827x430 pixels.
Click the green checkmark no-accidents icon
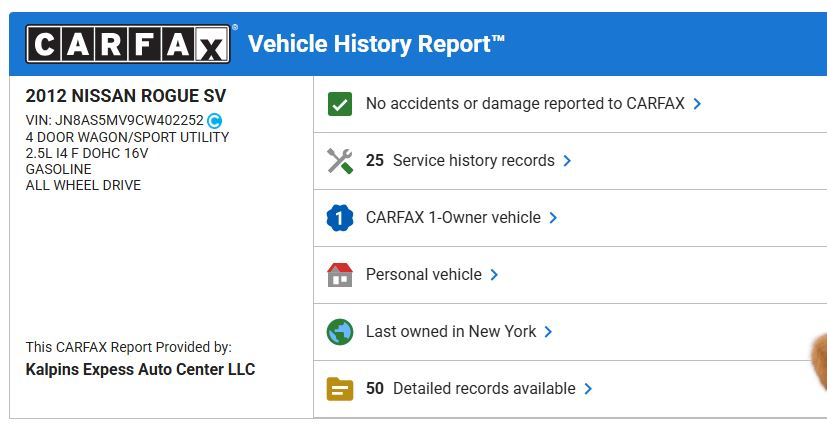coord(340,104)
